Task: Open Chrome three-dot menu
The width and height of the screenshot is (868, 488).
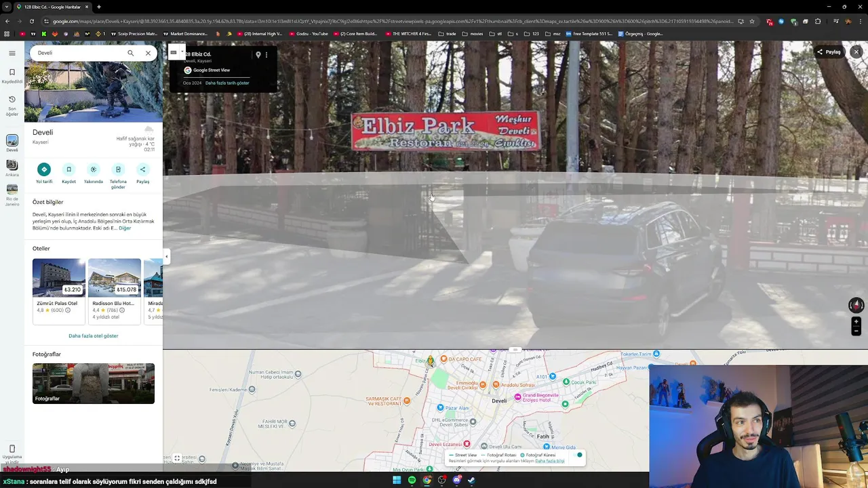Action: [x=861, y=21]
